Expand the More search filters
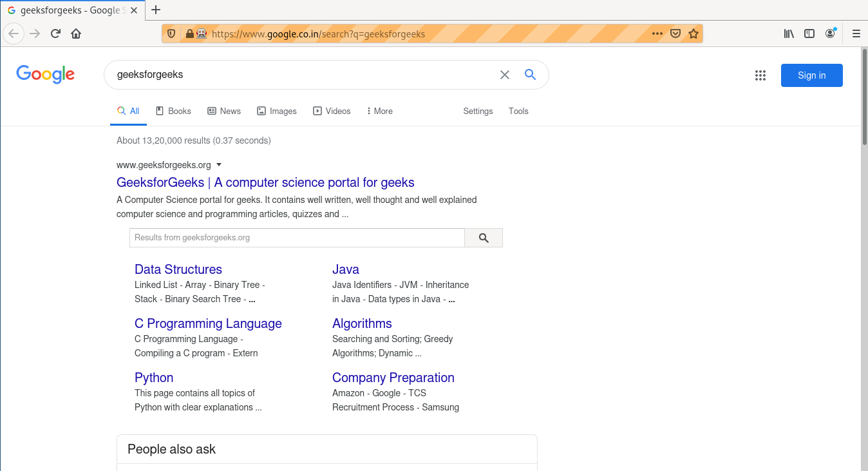 (379, 111)
